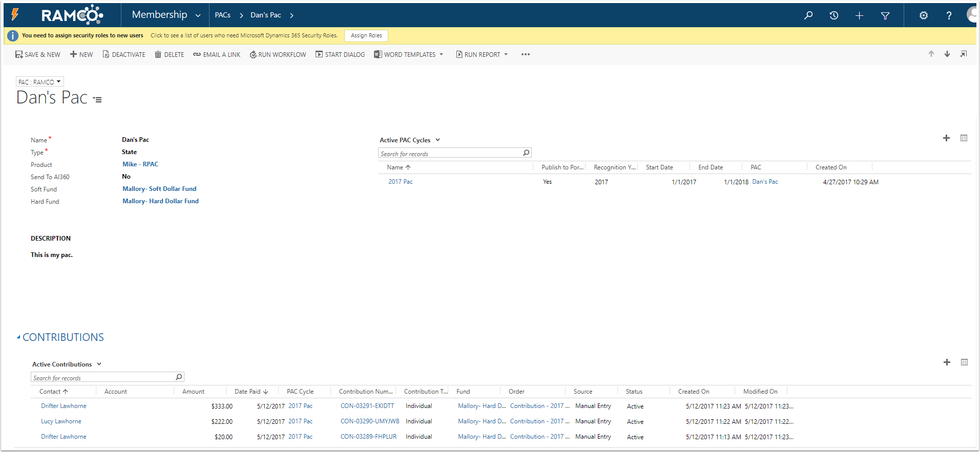This screenshot has width=980, height=452.
Task: Open Drifter Lawhorne contact on $333.00 row
Action: click(x=64, y=406)
